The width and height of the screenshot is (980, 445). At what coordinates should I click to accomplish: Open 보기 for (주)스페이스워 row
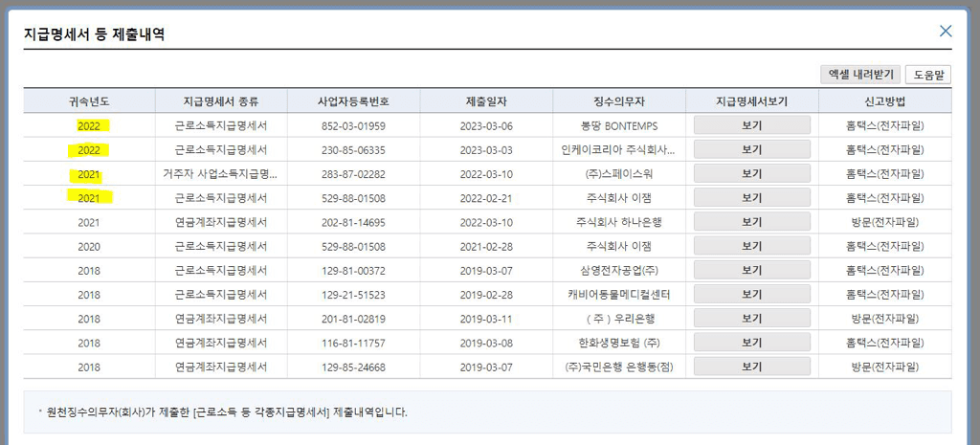click(752, 174)
